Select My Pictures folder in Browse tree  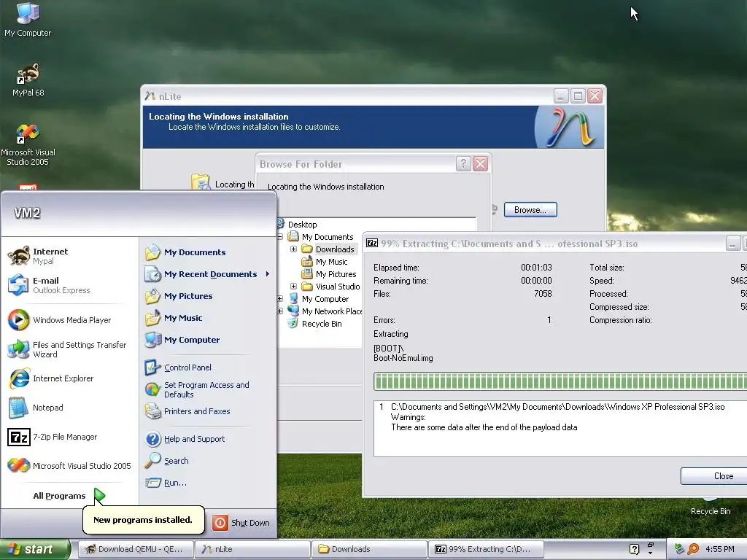[x=336, y=274]
